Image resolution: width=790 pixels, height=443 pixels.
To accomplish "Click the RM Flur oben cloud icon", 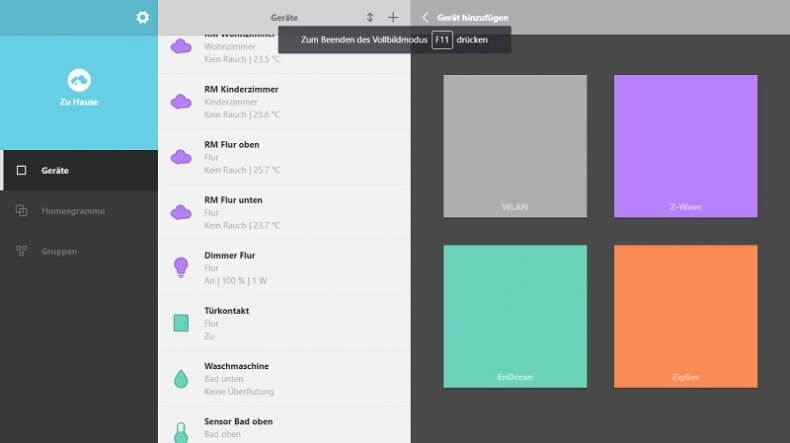I will [181, 157].
